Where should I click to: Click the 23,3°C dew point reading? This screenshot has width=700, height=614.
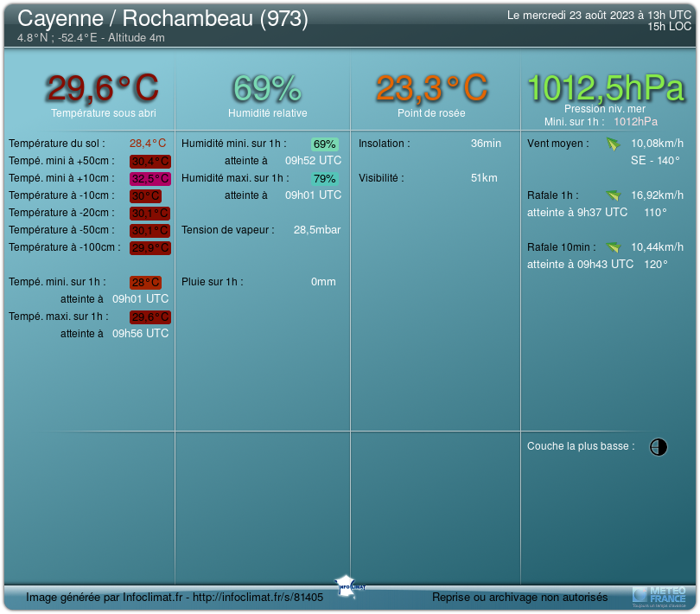431,88
